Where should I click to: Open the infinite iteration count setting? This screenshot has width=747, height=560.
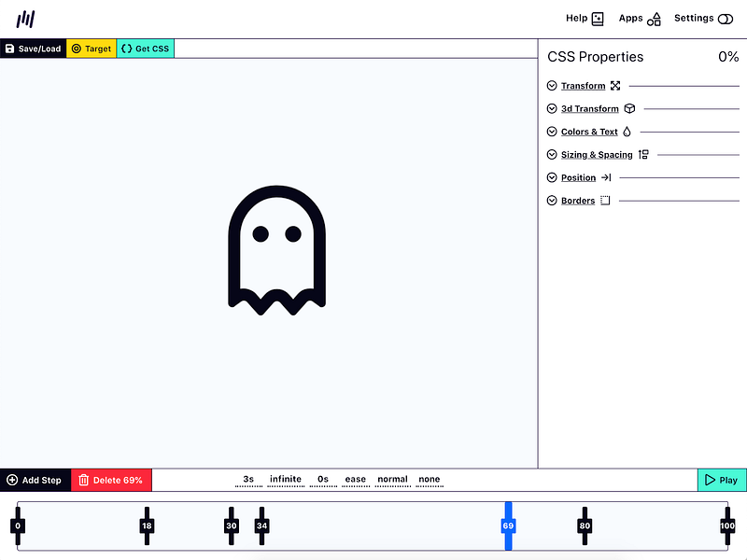286,479
